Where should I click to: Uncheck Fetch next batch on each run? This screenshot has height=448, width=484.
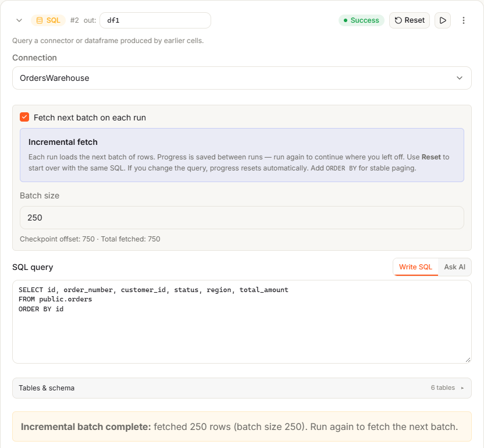(24, 118)
